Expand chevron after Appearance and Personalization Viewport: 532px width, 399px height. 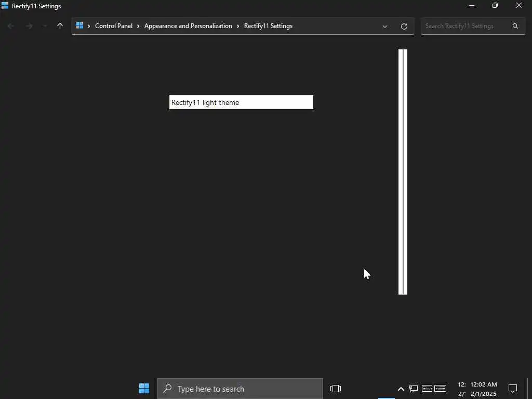click(238, 26)
